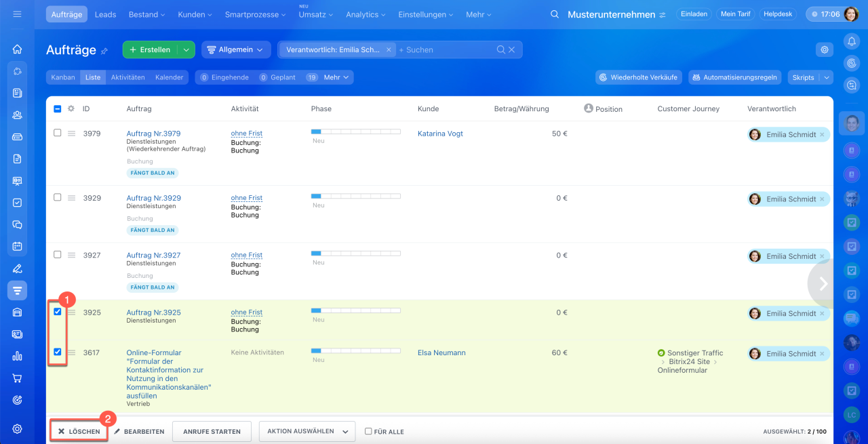Open the calendar icon in left sidebar
This screenshot has height=444, width=868.
pyautogui.click(x=18, y=246)
